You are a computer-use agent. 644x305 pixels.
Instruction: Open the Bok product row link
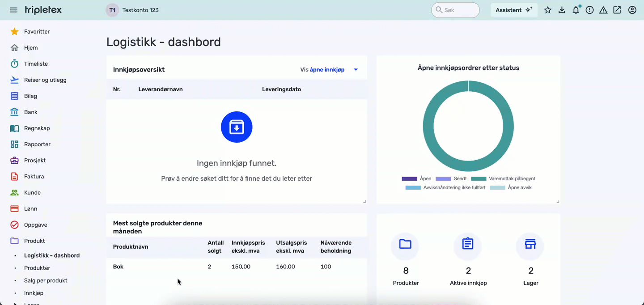[118, 267]
